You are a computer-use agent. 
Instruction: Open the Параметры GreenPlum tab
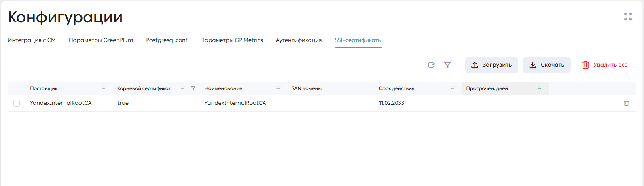(101, 40)
